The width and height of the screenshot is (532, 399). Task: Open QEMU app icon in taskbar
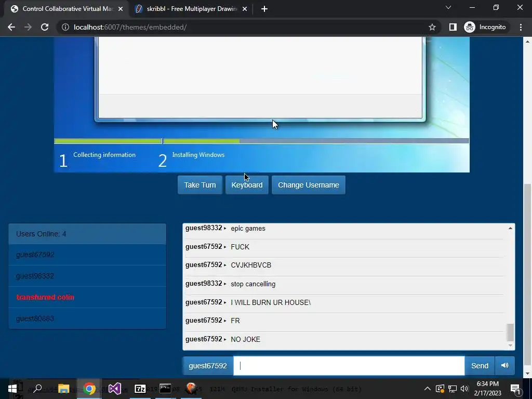(x=191, y=389)
